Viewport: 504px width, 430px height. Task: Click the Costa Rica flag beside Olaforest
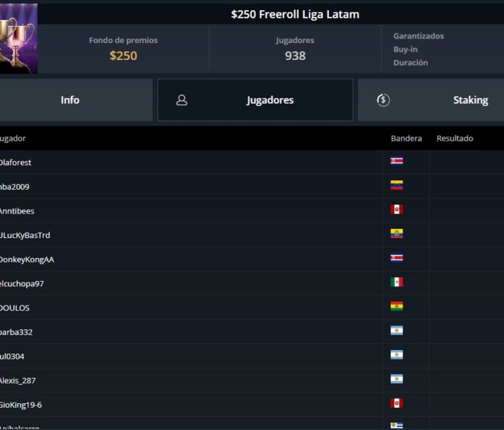pyautogui.click(x=397, y=161)
